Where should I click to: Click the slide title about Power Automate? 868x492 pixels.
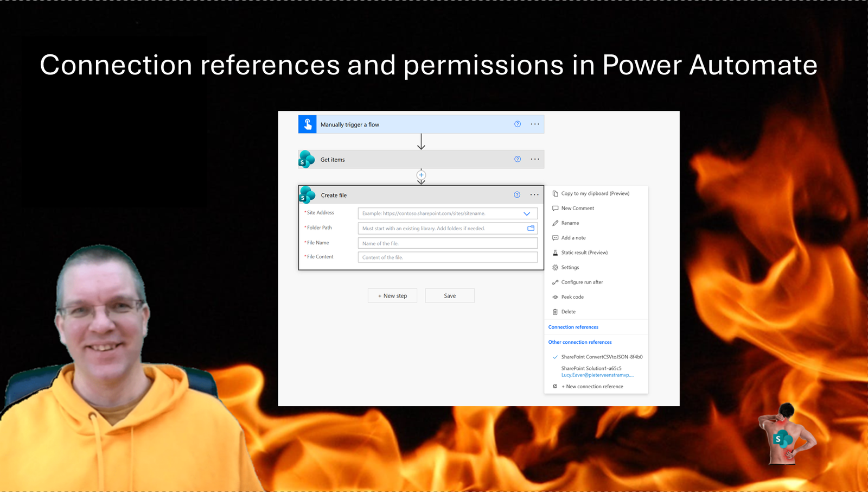[429, 65]
